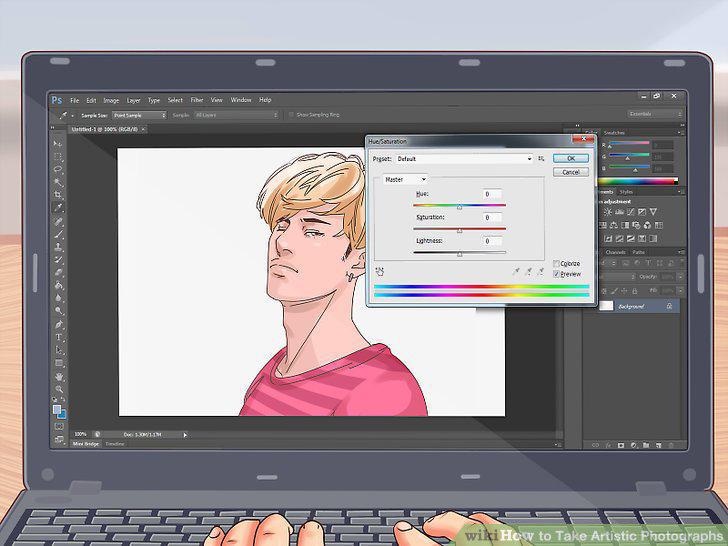
Task: Click the Color Balance adjustment icon
Action: click(614, 225)
